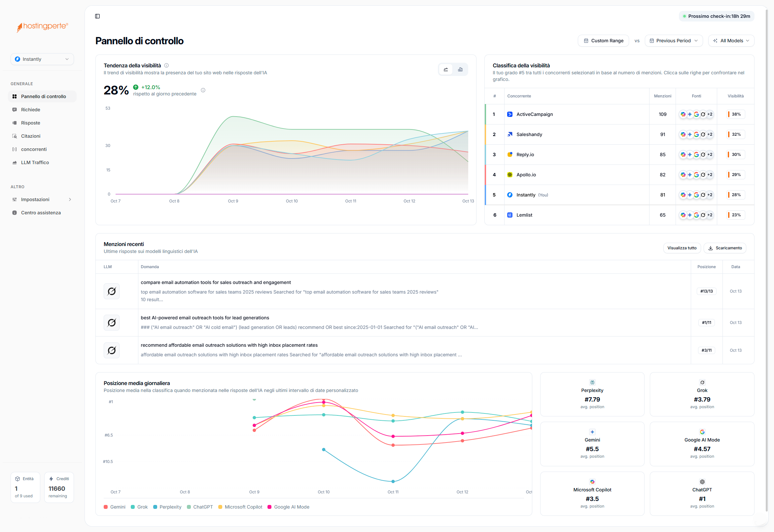Go to LLM Traffico section
The width and height of the screenshot is (774, 532).
click(x=35, y=162)
